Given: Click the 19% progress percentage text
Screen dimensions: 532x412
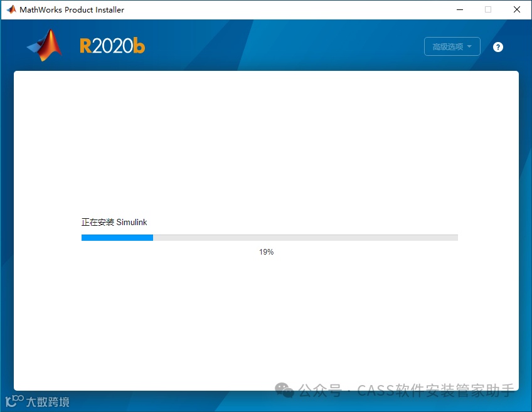Looking at the screenshot, I should pyautogui.click(x=266, y=252).
